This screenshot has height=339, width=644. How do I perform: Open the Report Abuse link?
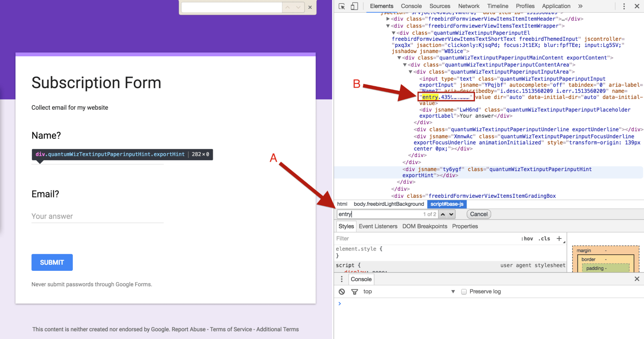click(x=189, y=329)
